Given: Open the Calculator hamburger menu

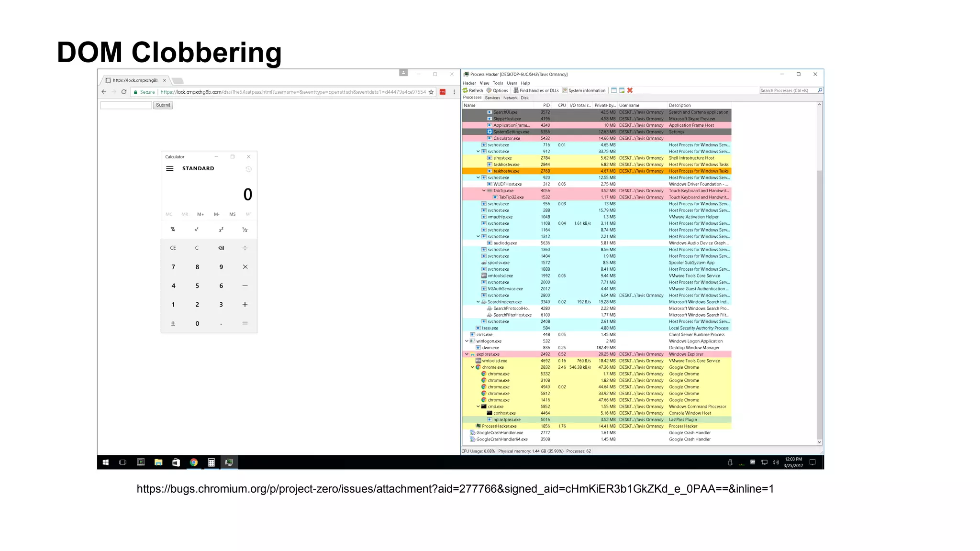Looking at the screenshot, I should point(169,168).
